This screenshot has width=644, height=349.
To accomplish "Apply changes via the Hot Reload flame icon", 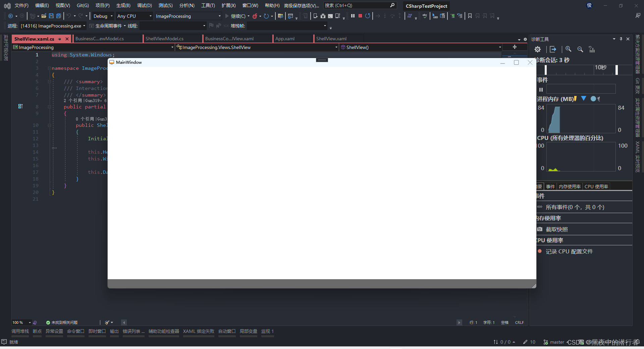I will 256,16.
